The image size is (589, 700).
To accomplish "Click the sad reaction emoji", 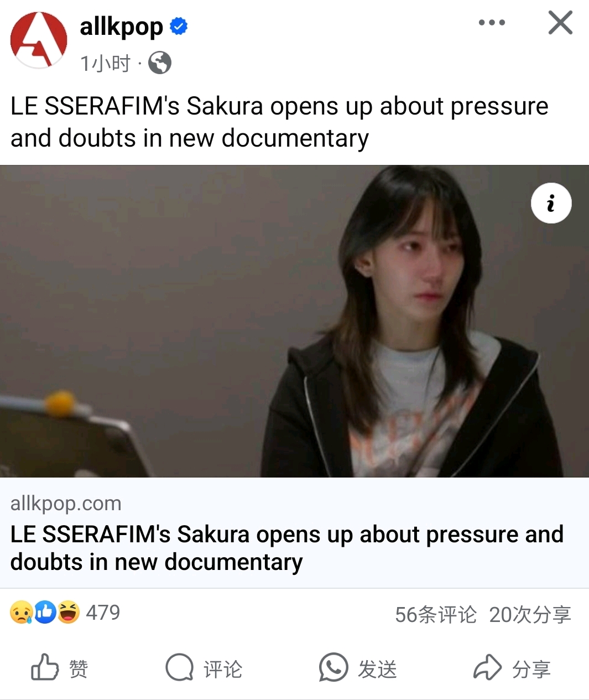I will click(x=22, y=613).
